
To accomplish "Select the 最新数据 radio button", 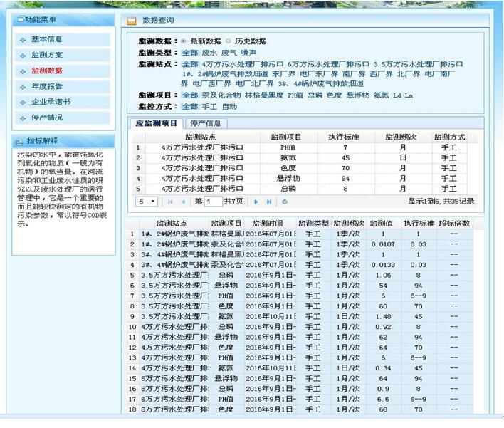I will 184,41.
